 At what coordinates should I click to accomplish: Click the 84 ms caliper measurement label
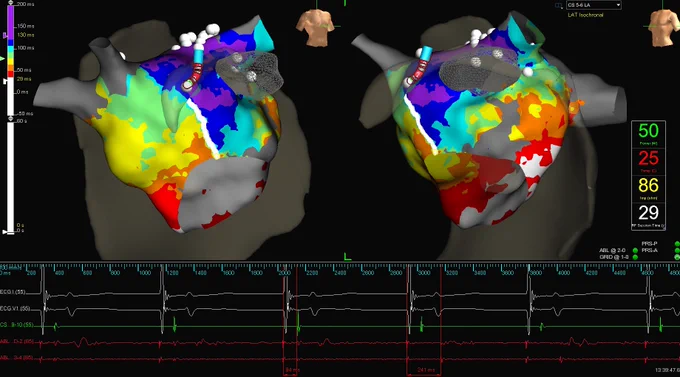292,370
